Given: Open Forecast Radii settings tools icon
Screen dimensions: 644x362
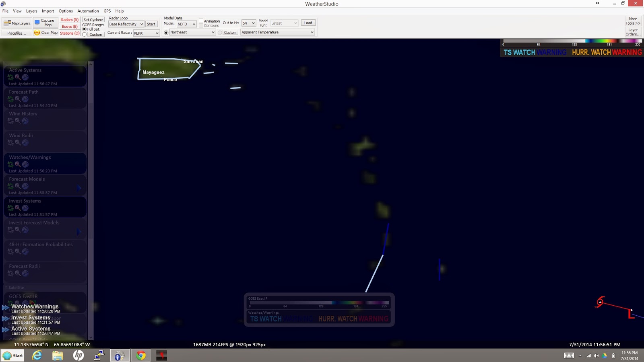Looking at the screenshot, I should click(25, 273).
